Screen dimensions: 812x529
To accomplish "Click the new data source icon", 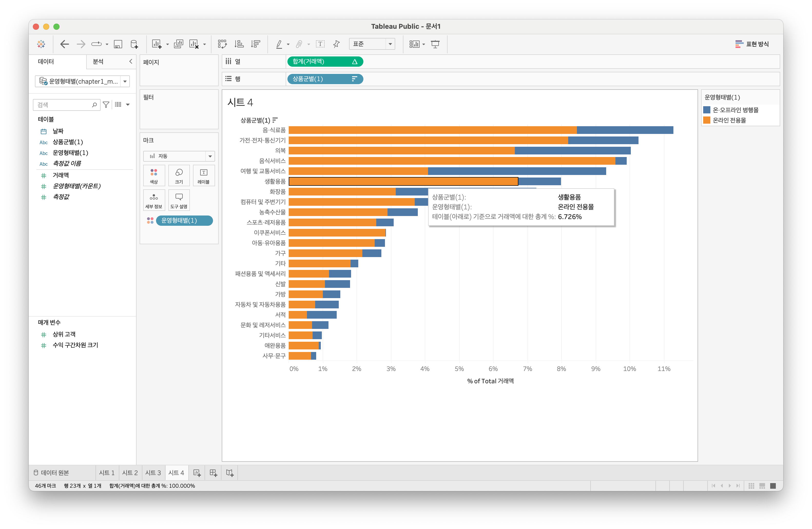I will click(x=134, y=44).
